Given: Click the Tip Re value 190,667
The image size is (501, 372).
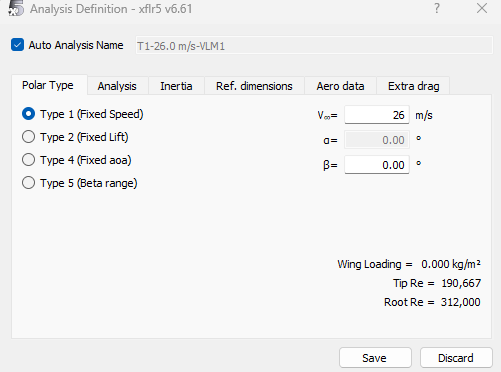Looking at the screenshot, I should coord(461,283).
